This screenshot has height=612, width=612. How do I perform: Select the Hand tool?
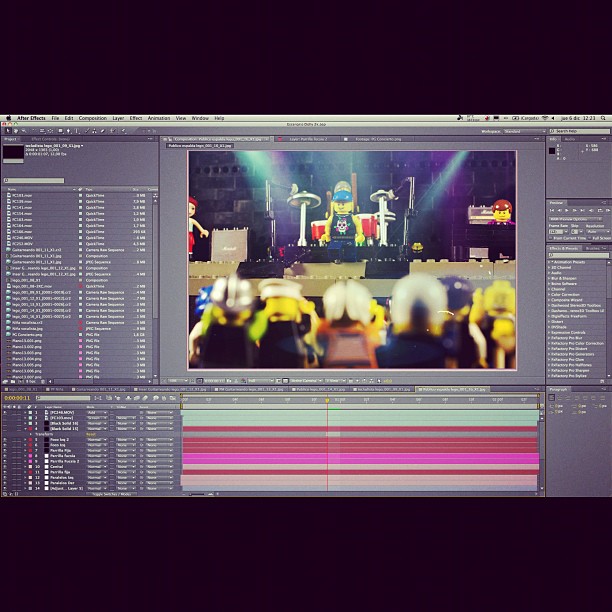click(x=16, y=131)
